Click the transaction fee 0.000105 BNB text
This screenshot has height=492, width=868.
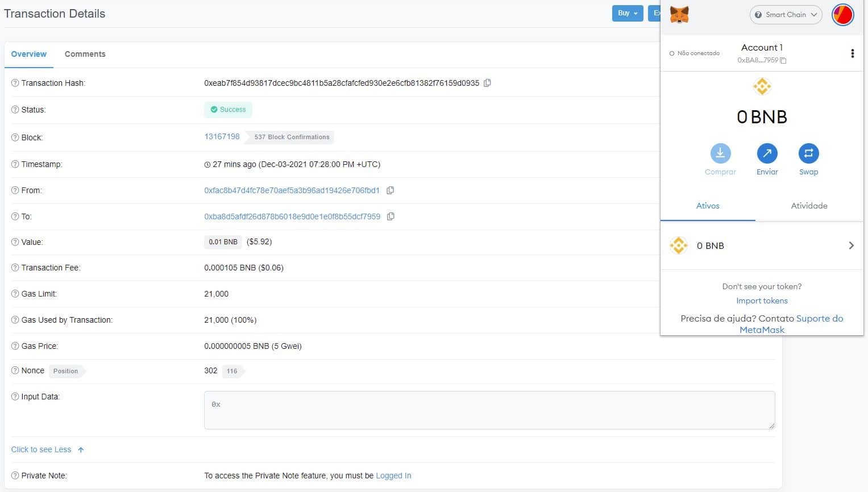pos(244,268)
